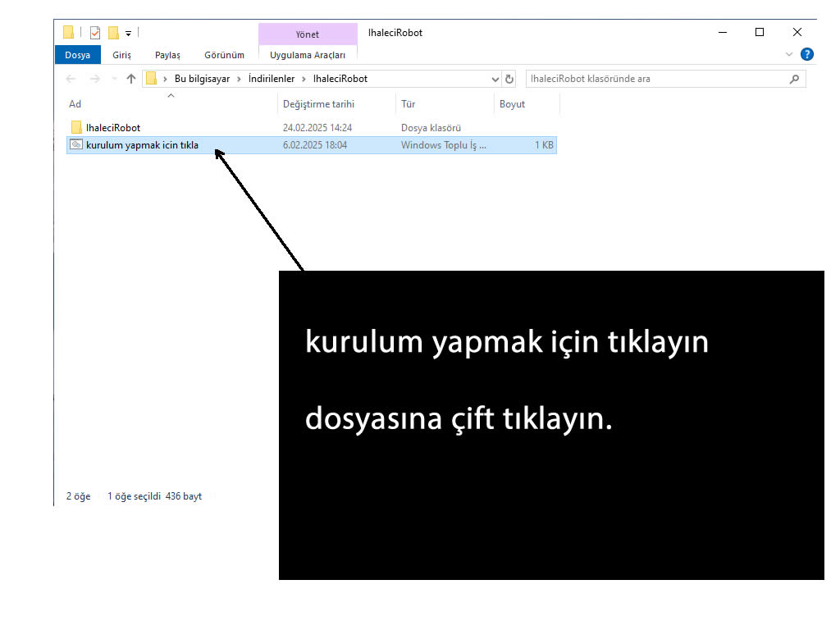This screenshot has width=840, height=630.
Task: Open the Dosya menu
Action: coord(78,55)
